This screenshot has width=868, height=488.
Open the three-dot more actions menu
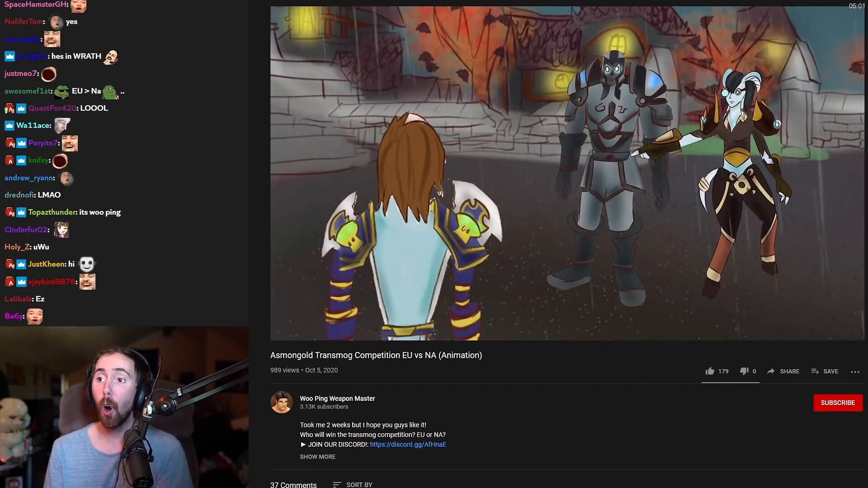tap(855, 371)
